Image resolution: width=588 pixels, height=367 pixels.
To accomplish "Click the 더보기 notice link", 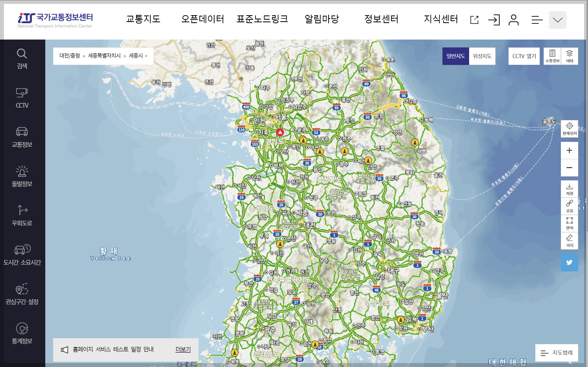I will coord(183,349).
